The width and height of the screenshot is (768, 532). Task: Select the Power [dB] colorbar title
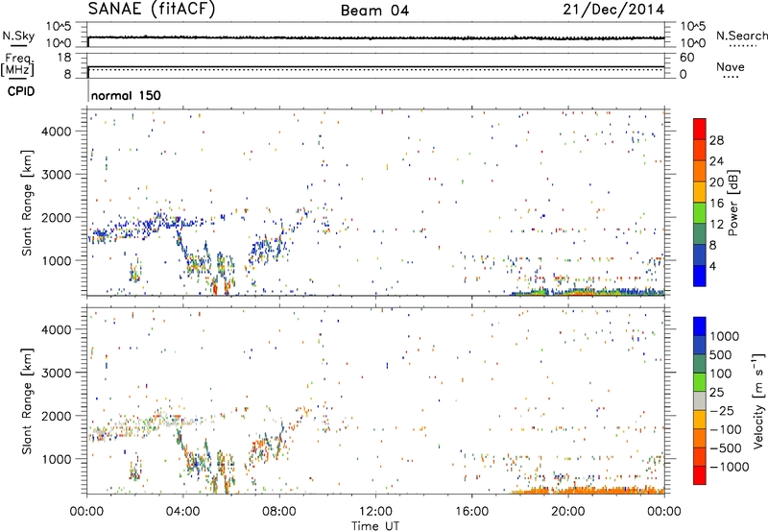(x=733, y=203)
